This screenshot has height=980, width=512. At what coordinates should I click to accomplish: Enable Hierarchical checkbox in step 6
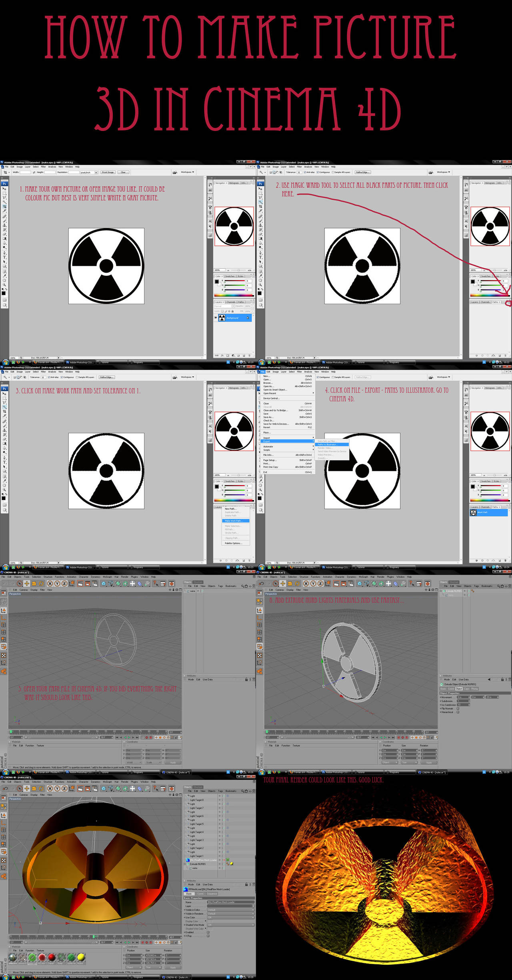[458, 712]
